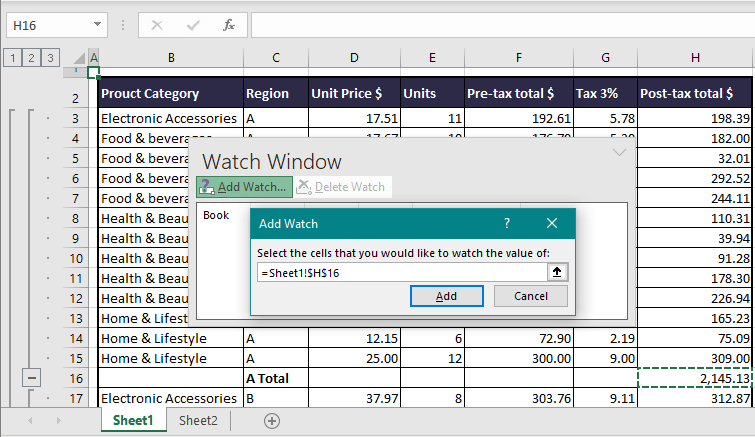Add a new sheet with plus icon
The height and width of the screenshot is (437, 755).
(x=272, y=421)
